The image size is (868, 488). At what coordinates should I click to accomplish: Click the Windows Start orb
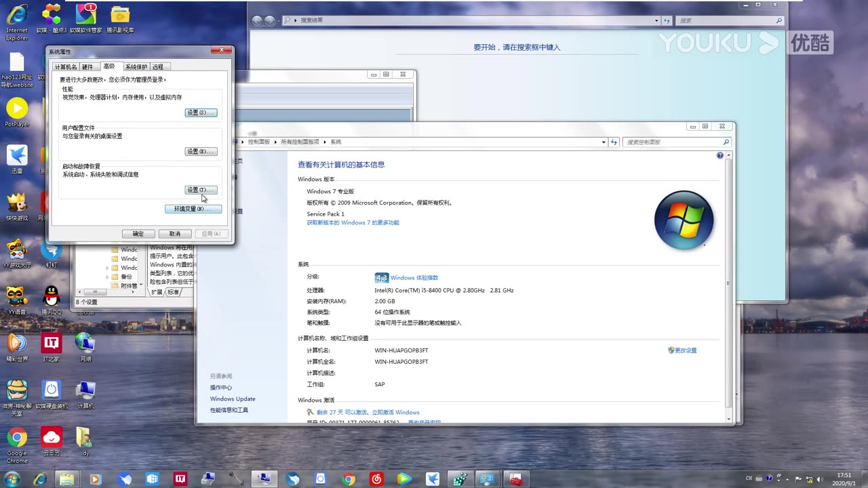[12, 479]
